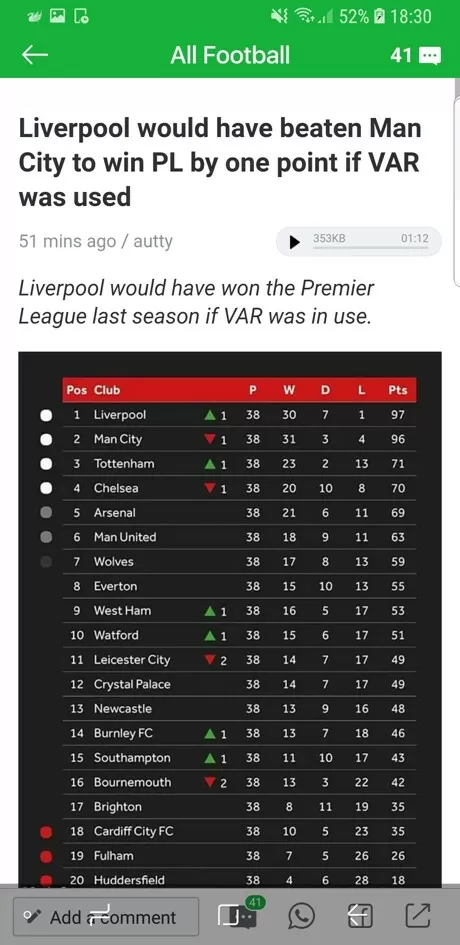Image resolution: width=460 pixels, height=945 pixels.
Task: Tap the muted sound status icon
Action: coord(279,16)
